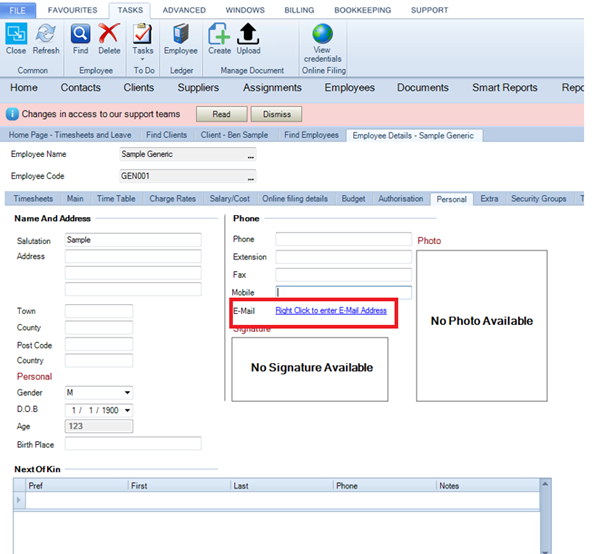Screen dimensions: 601x554
Task: Click the No Signature Available box
Action: 310,369
